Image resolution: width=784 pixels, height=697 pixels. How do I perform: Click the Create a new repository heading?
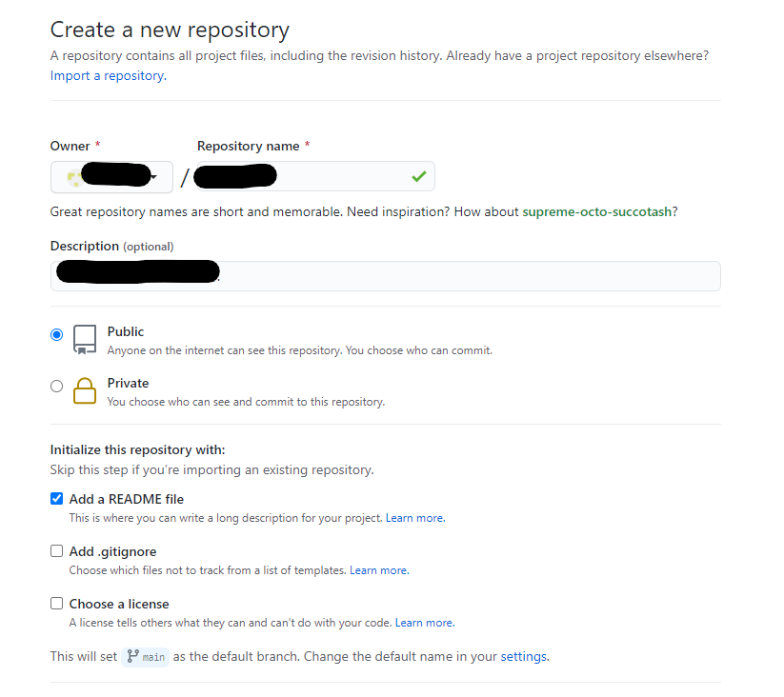click(x=170, y=30)
